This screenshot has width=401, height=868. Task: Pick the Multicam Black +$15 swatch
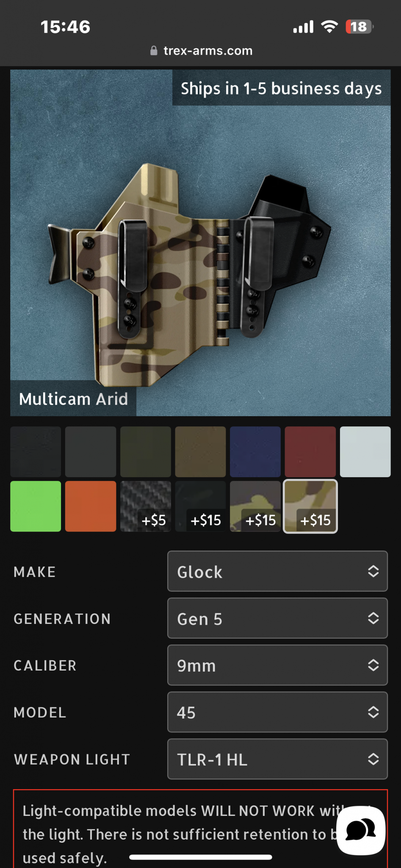click(x=200, y=506)
